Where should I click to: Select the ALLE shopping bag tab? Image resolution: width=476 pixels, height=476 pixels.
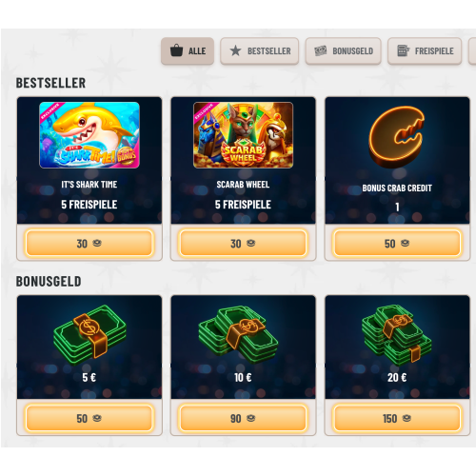click(188, 50)
